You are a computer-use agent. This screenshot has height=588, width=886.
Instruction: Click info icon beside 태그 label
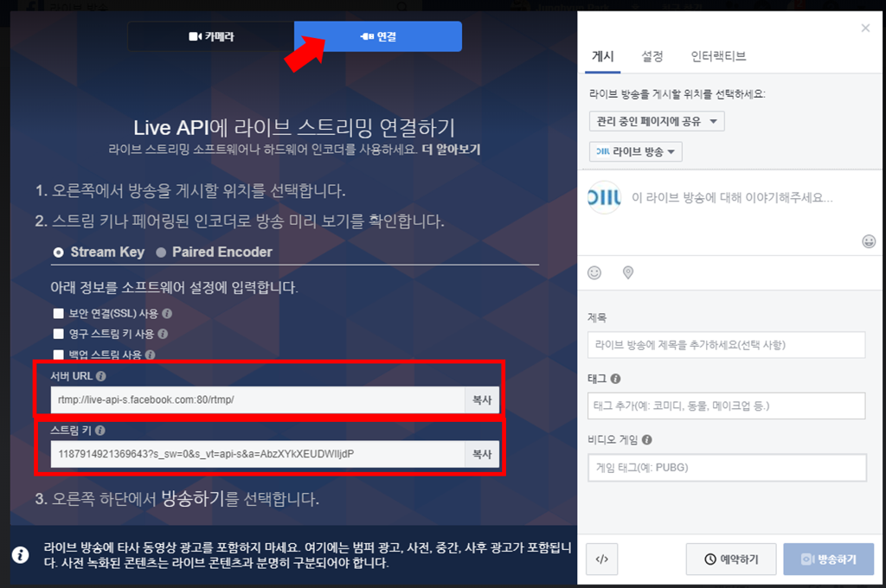click(615, 379)
